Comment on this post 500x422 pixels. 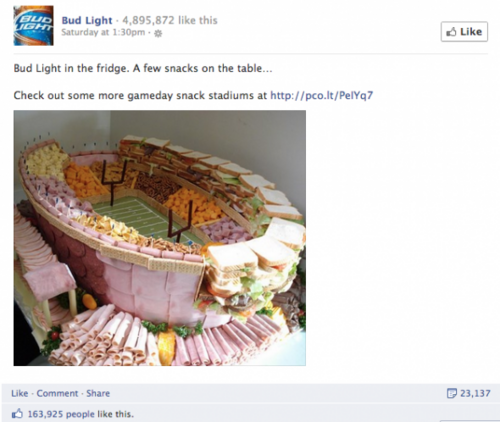point(57,393)
